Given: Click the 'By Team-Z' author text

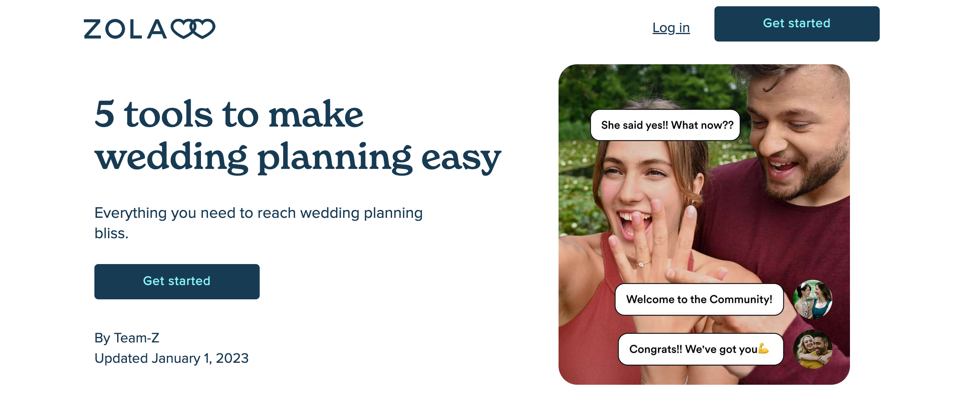Looking at the screenshot, I should coord(127,338).
